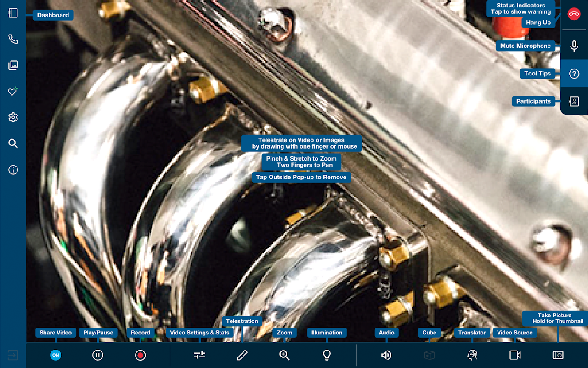Switch Video Source with camera icon
588x368 pixels.
515,355
